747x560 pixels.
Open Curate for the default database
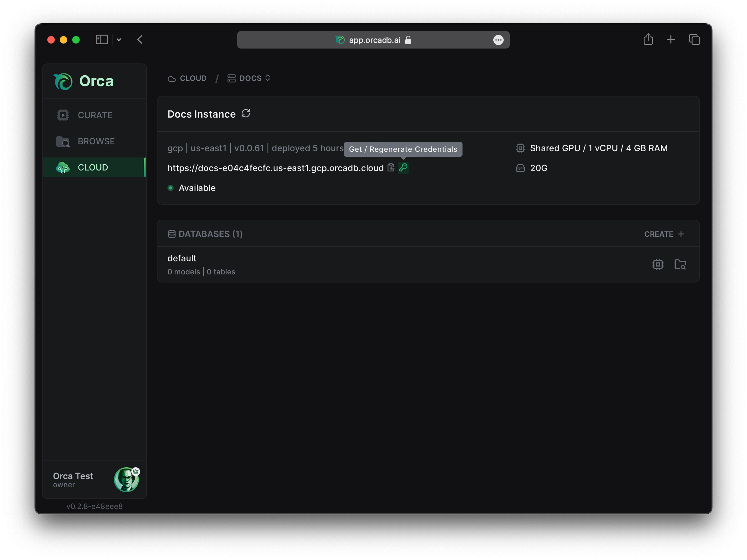[657, 264]
